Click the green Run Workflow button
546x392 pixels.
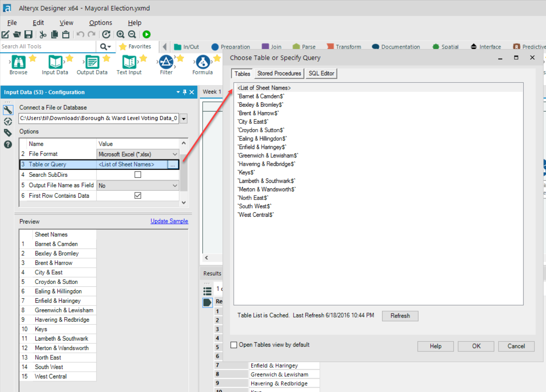pyautogui.click(x=146, y=35)
